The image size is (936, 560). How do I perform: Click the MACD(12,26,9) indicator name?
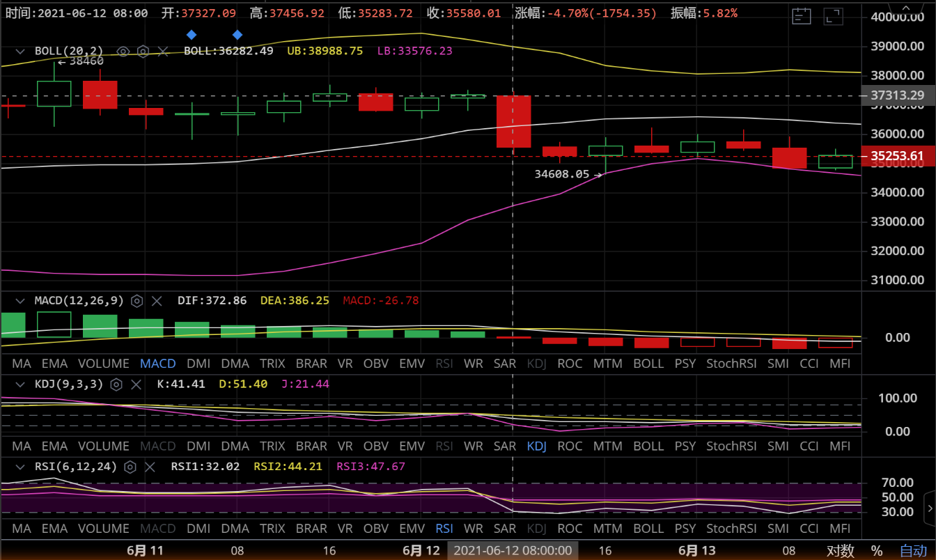pyautogui.click(x=79, y=301)
